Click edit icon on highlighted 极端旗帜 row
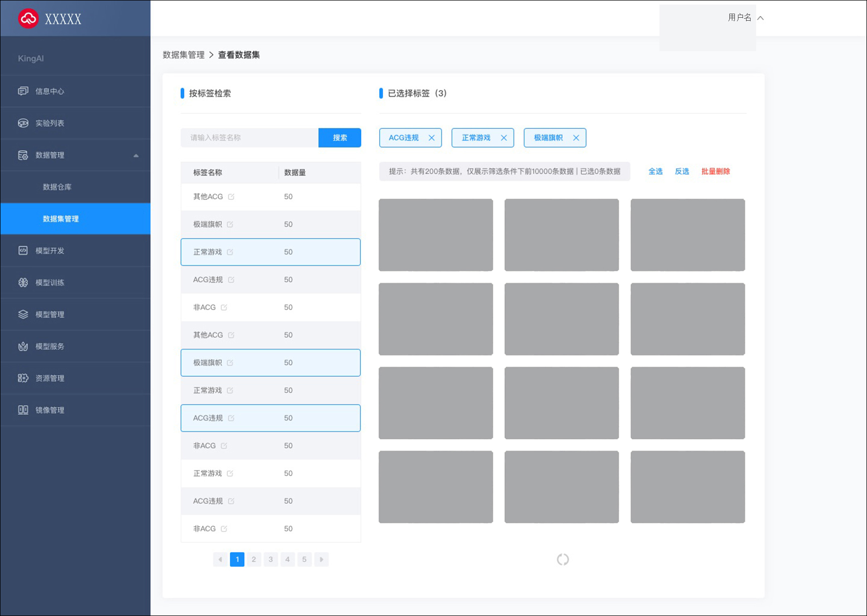Viewport: 867px width, 616px height. 230,363
